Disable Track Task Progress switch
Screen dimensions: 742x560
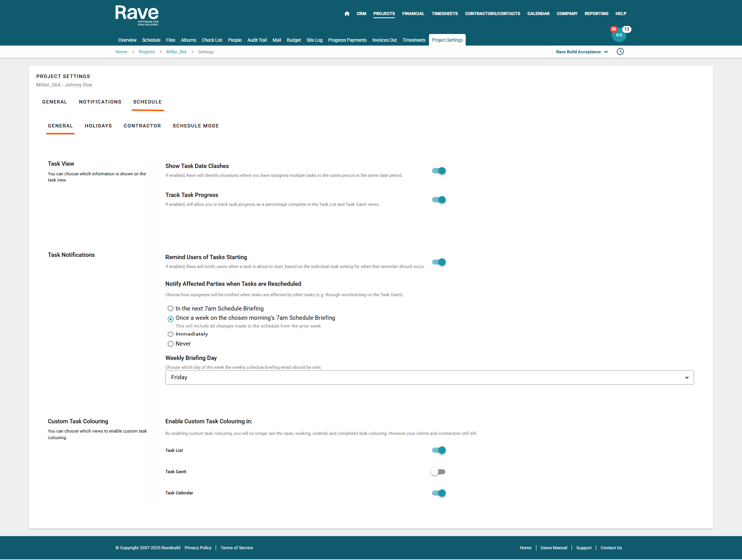click(x=439, y=200)
